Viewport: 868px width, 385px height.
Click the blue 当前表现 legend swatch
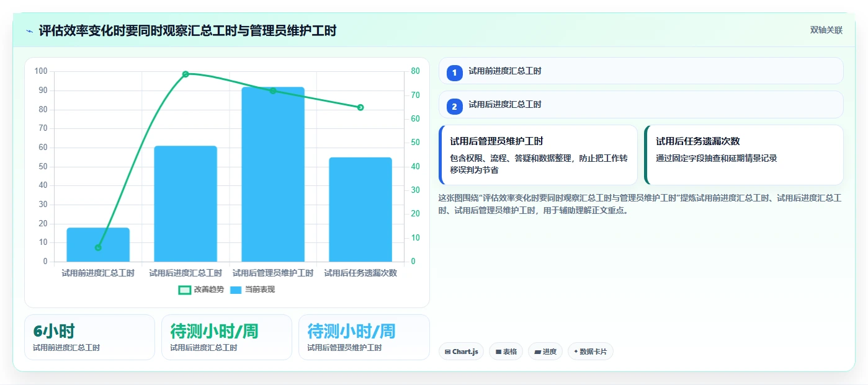[236, 290]
